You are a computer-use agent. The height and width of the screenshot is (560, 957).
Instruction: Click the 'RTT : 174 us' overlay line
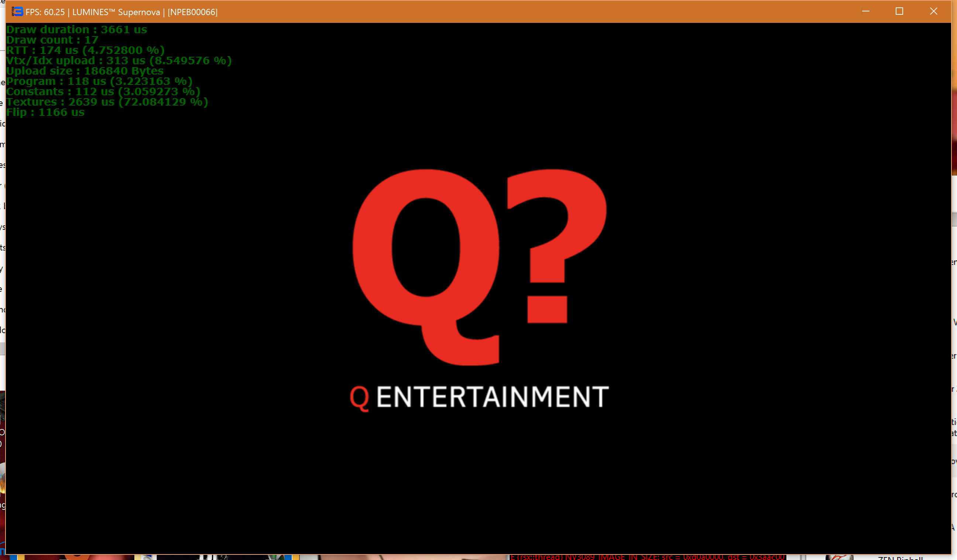(x=85, y=50)
